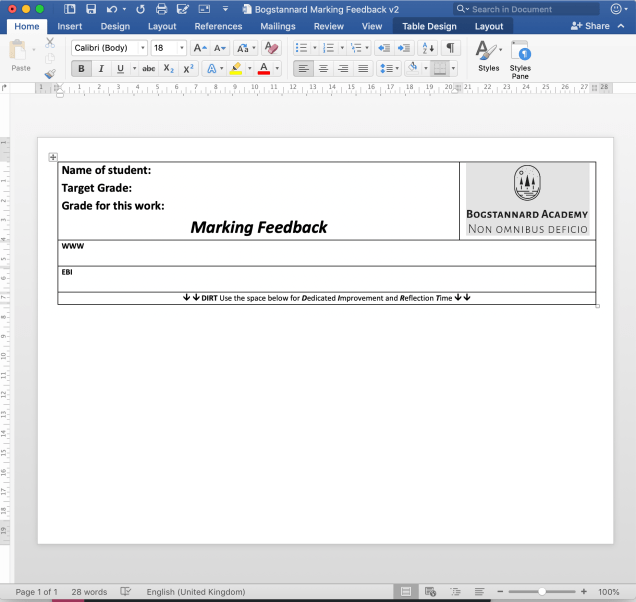Click the Clear Formatting eraser icon
The image size is (636, 602).
271,48
